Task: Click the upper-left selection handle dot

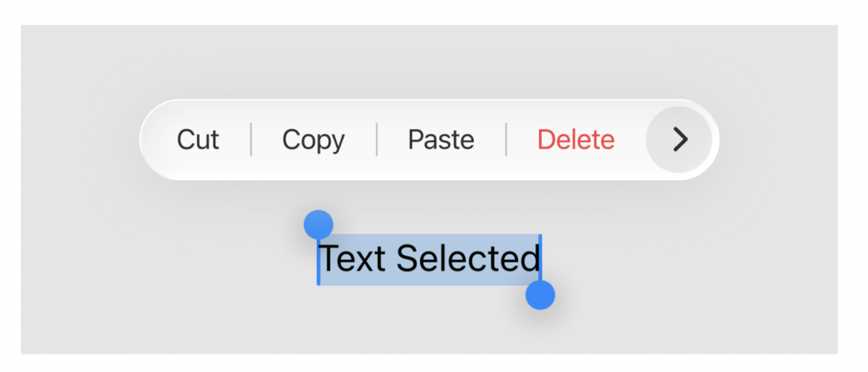Action: [x=319, y=224]
